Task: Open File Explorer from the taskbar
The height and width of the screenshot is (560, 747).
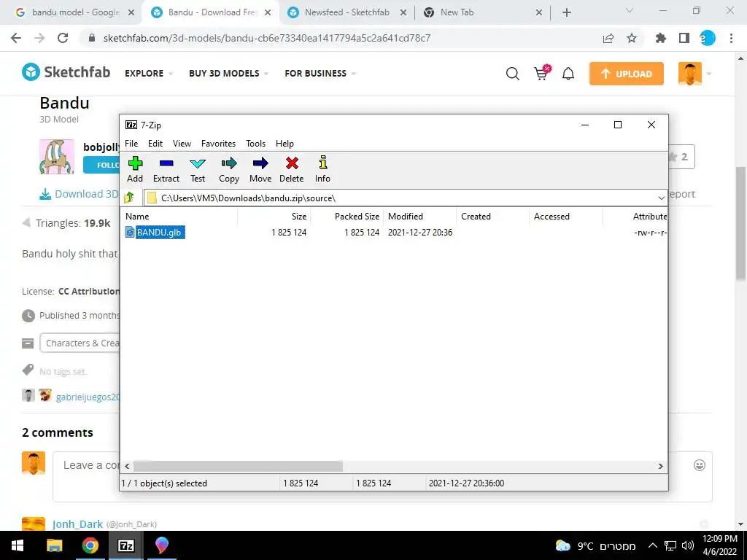Action: [54, 545]
